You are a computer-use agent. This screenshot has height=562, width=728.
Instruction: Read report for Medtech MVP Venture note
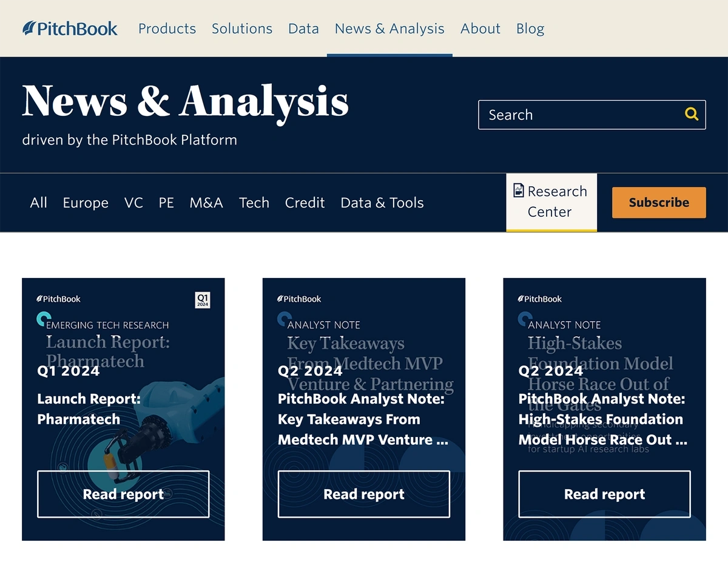click(364, 494)
